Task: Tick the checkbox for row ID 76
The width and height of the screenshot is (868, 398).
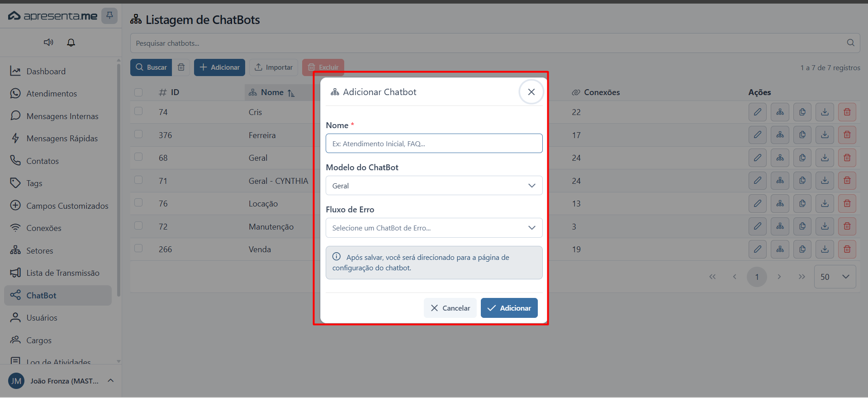Action: coord(138,203)
